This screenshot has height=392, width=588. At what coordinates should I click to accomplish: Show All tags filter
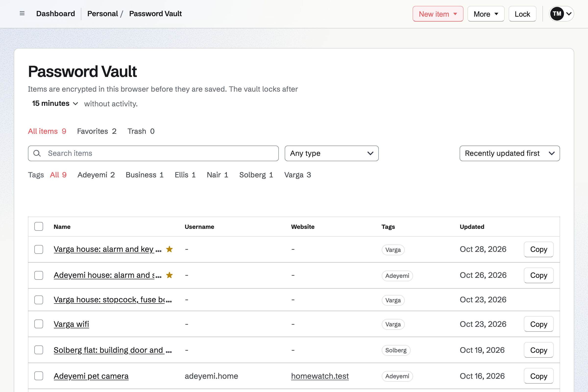[58, 175]
